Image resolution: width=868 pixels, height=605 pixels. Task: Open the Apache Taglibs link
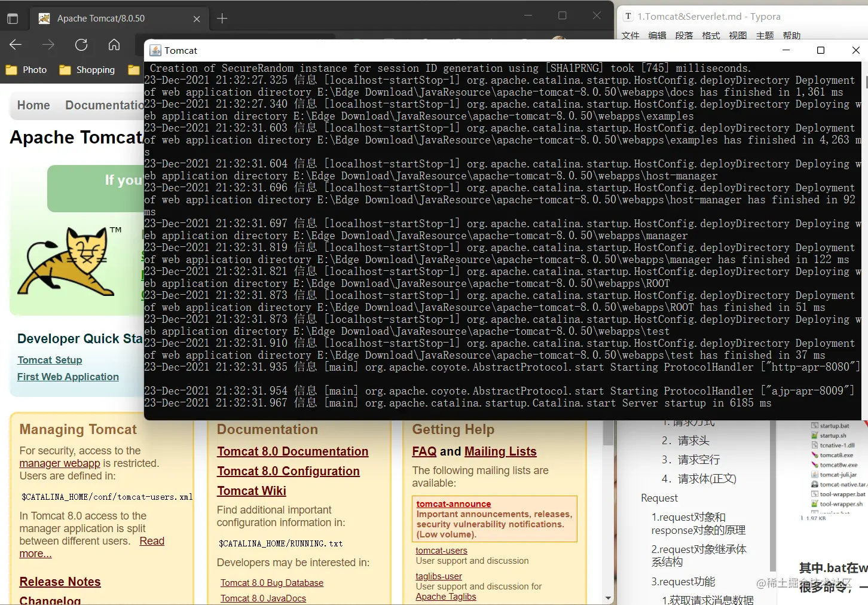coord(446,597)
